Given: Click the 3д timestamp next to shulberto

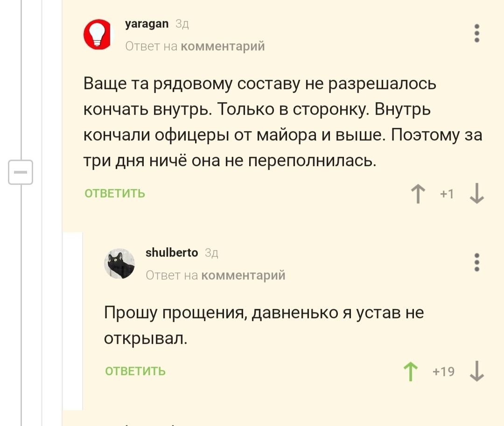Looking at the screenshot, I should coord(211,253).
